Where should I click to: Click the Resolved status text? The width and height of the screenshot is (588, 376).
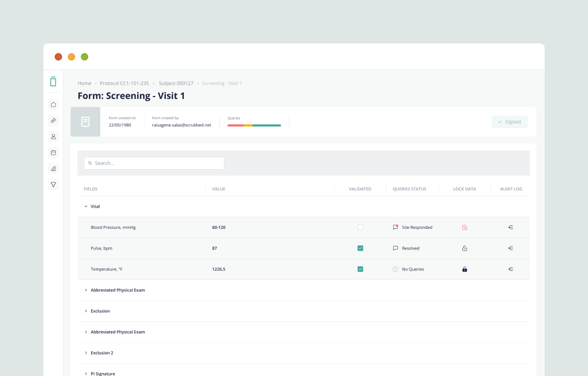pos(411,248)
